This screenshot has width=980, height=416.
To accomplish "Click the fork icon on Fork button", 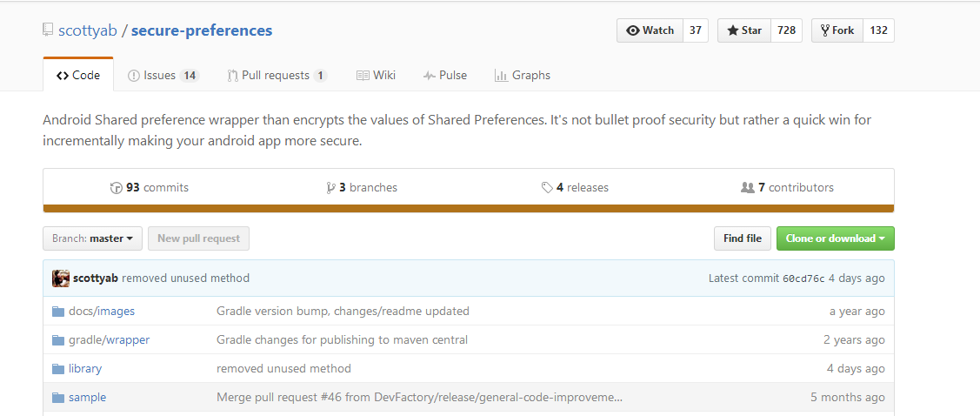I will pos(825,30).
